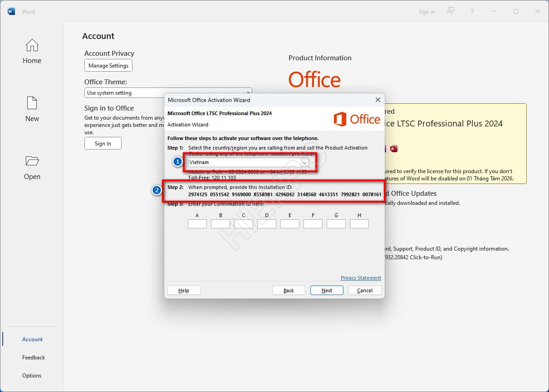Minimize the Word window
This screenshot has width=549, height=392.
pyautogui.click(x=494, y=11)
